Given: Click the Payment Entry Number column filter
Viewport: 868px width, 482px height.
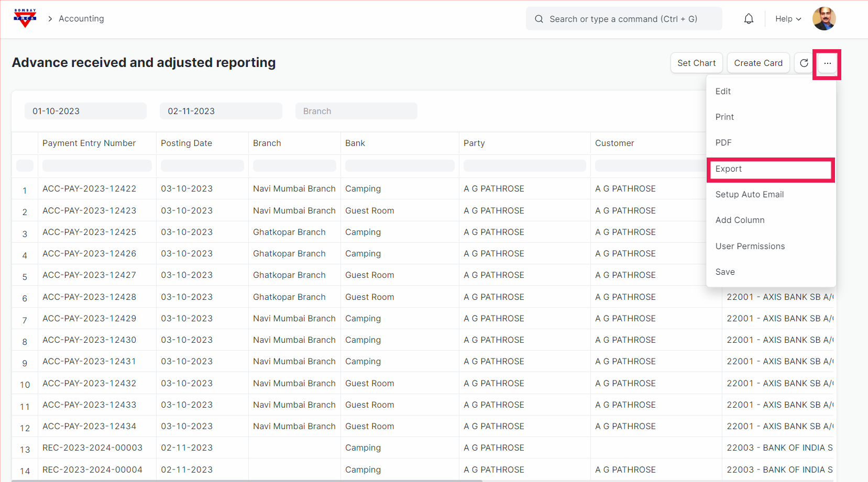Looking at the screenshot, I should click(97, 166).
